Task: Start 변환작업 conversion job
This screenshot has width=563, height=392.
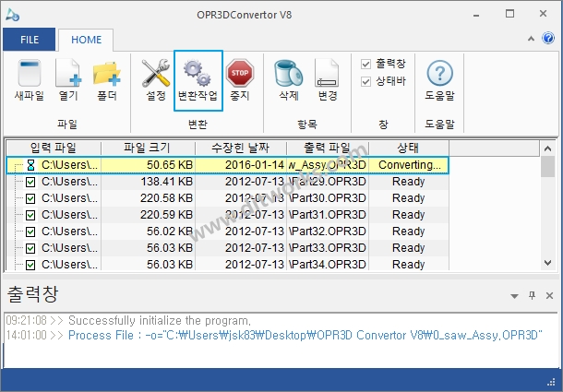Action: tap(198, 80)
